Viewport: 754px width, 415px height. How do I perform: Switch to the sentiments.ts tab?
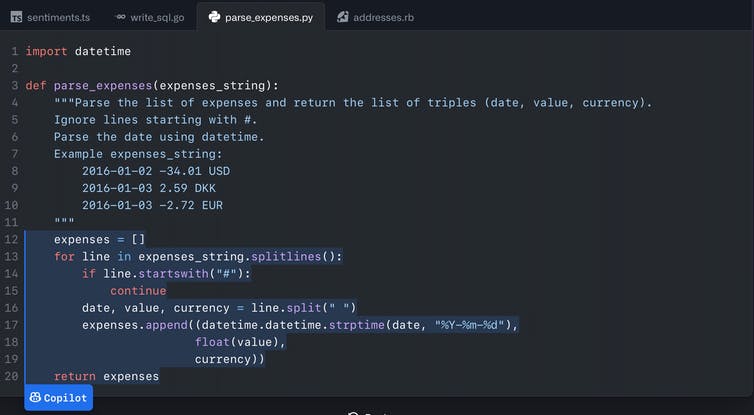click(x=56, y=17)
